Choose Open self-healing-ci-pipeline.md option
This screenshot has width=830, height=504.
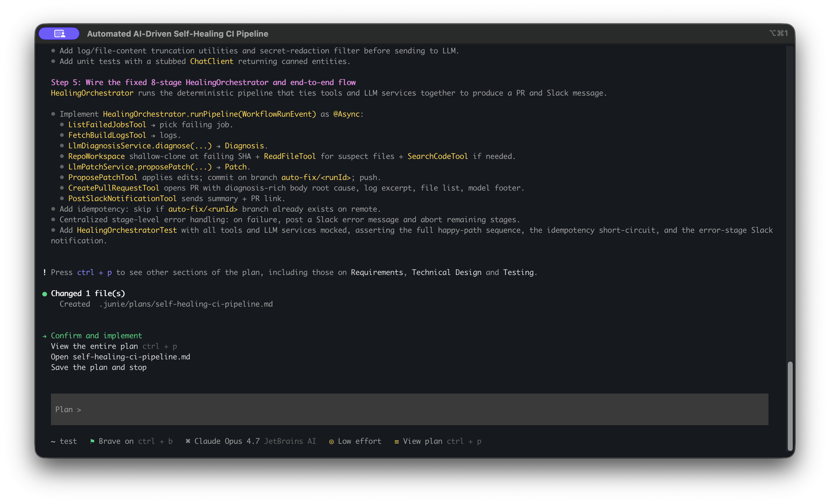tap(120, 357)
